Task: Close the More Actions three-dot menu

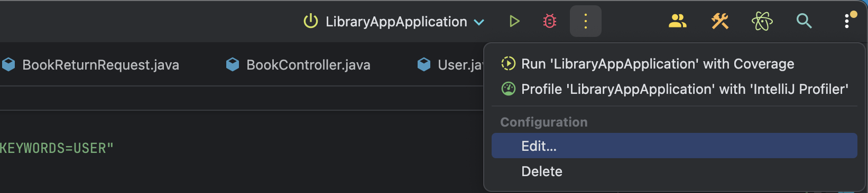Action: (x=586, y=21)
